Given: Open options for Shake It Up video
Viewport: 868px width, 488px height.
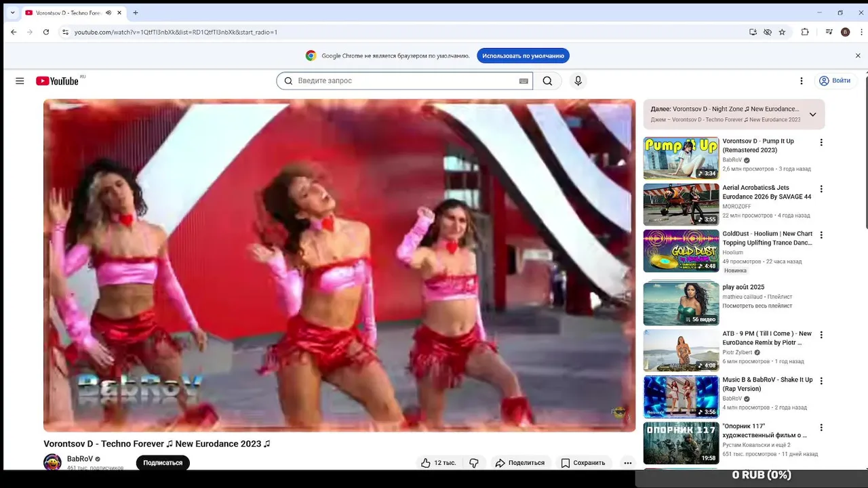Looking at the screenshot, I should (821, 381).
